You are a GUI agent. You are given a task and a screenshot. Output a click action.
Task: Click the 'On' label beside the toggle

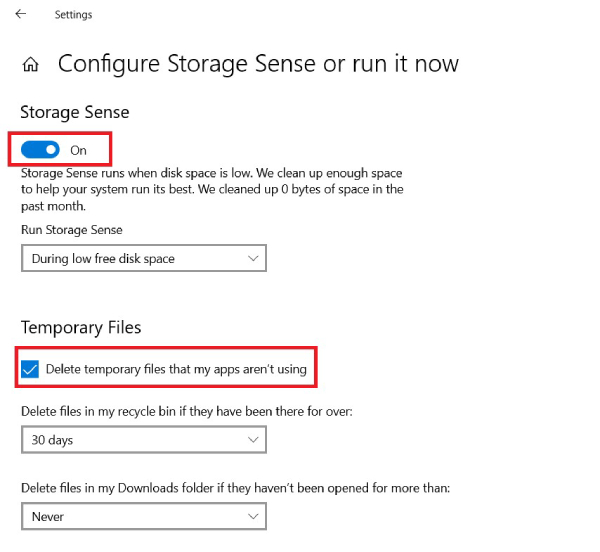pos(79,150)
